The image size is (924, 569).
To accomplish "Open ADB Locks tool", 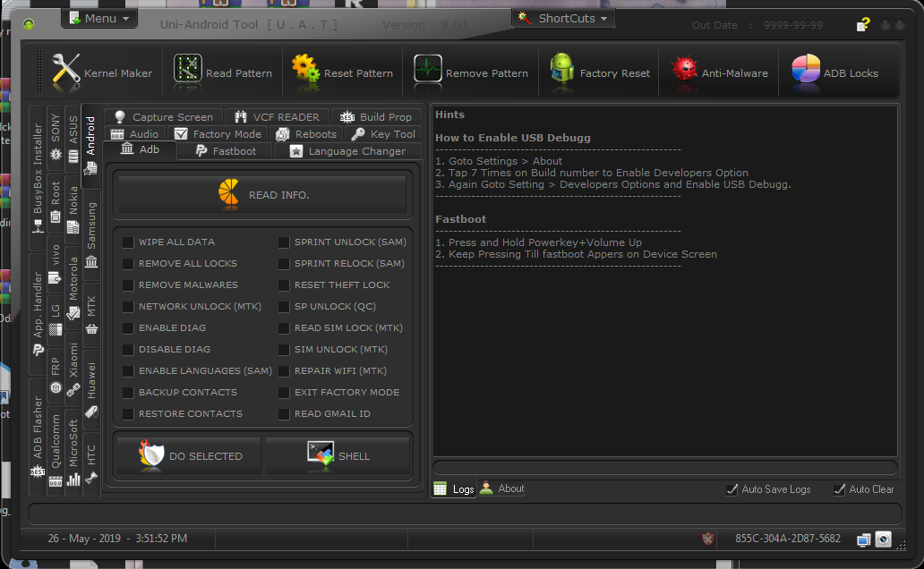I will tap(835, 72).
